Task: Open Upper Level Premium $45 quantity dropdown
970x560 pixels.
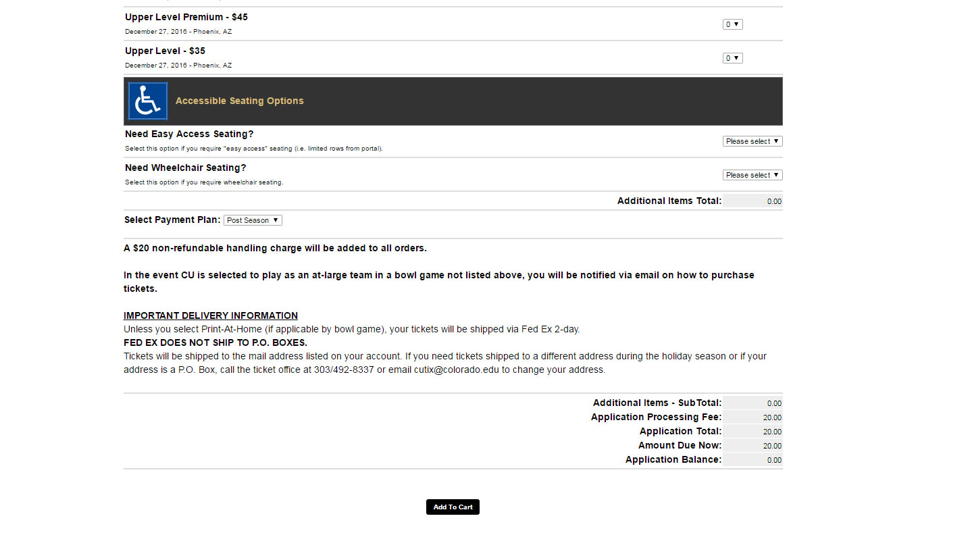Action: [x=732, y=24]
